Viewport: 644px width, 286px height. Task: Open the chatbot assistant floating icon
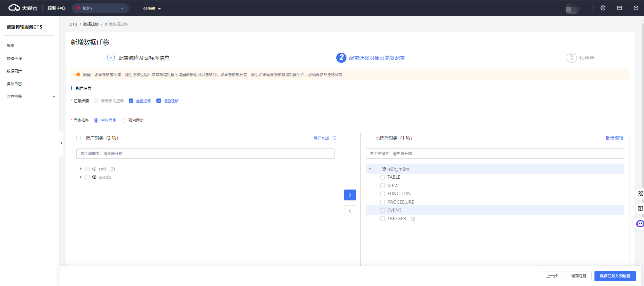640,224
